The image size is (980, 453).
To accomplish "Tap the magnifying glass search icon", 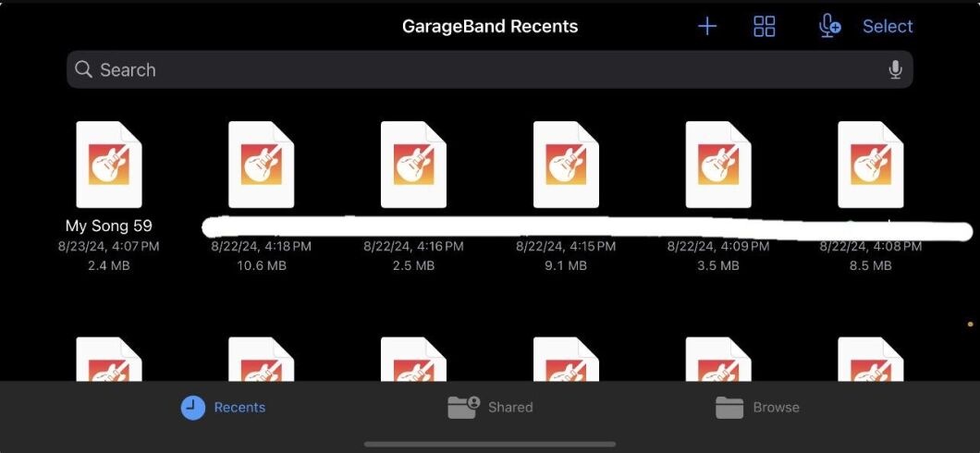I will [84, 69].
